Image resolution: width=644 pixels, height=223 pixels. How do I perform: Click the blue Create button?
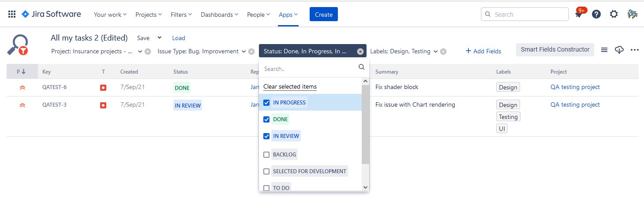(323, 15)
